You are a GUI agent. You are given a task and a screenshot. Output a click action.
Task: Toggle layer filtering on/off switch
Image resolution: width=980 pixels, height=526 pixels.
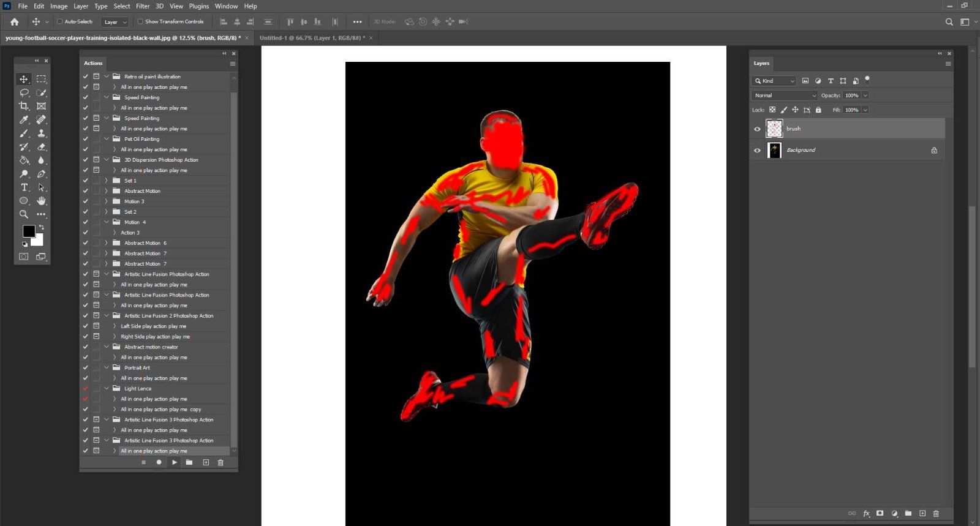click(867, 80)
